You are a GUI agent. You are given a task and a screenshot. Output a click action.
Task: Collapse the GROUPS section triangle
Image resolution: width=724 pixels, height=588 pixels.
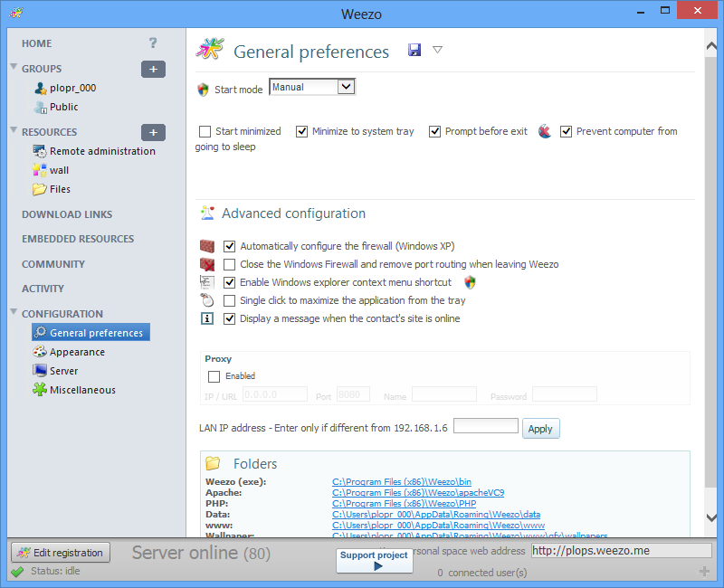(14, 66)
